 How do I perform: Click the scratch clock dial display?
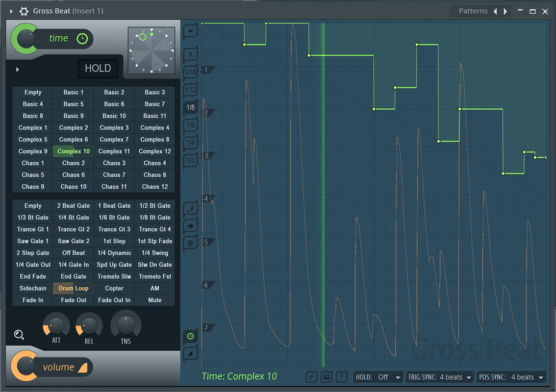point(152,50)
